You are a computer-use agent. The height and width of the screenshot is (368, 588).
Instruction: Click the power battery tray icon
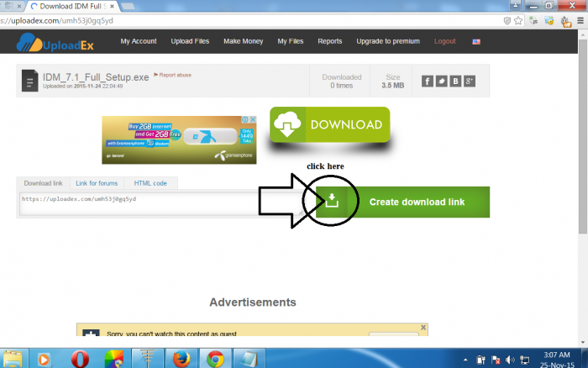(x=480, y=360)
